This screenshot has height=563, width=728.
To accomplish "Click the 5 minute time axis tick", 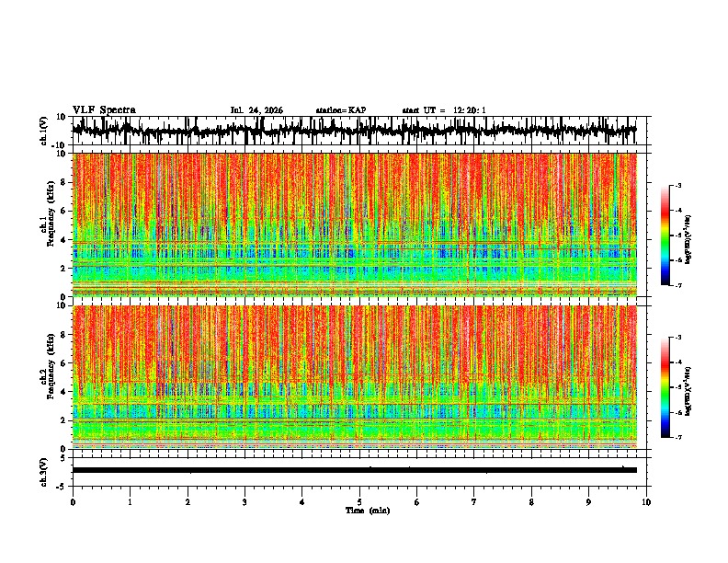I will [x=359, y=502].
